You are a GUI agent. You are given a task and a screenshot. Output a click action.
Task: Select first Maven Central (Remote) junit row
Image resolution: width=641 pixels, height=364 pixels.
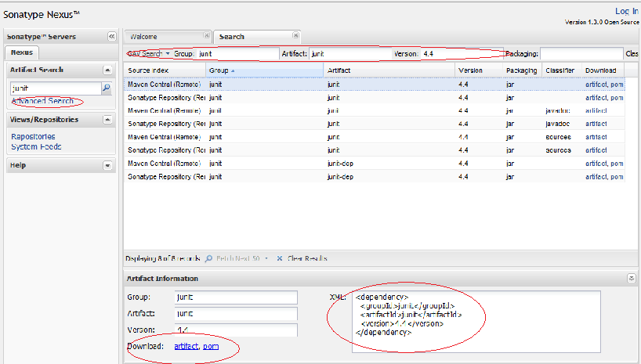click(x=374, y=85)
